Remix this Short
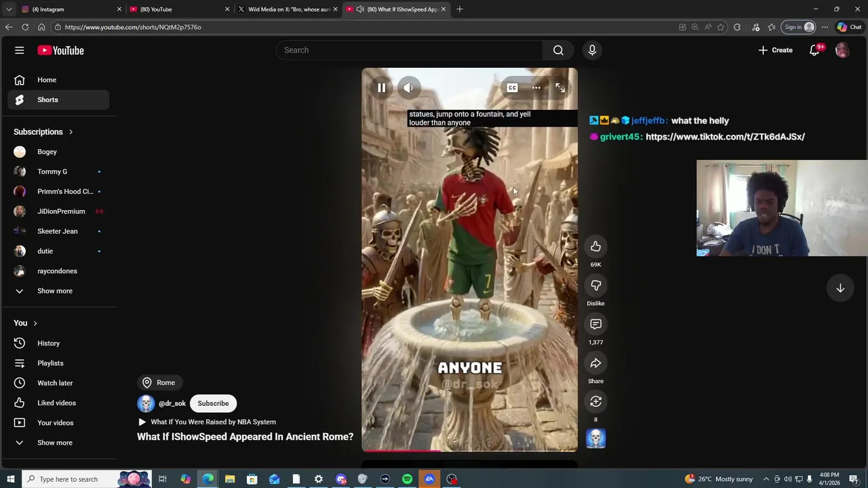The height and width of the screenshot is (488, 868). point(595,402)
